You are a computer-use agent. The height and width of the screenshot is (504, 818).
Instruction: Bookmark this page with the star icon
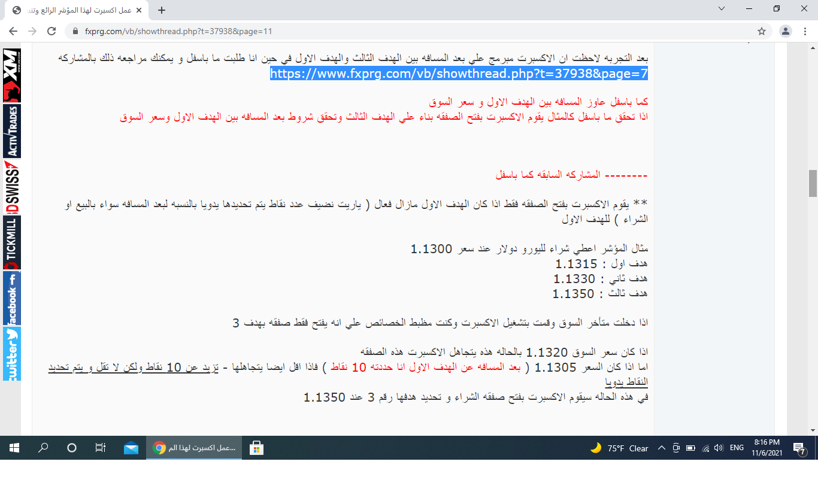click(762, 31)
